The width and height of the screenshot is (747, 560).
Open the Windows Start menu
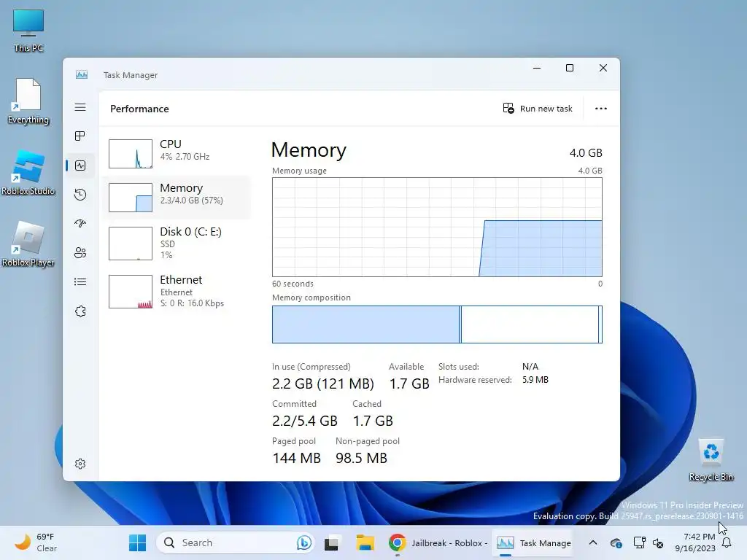point(138,542)
